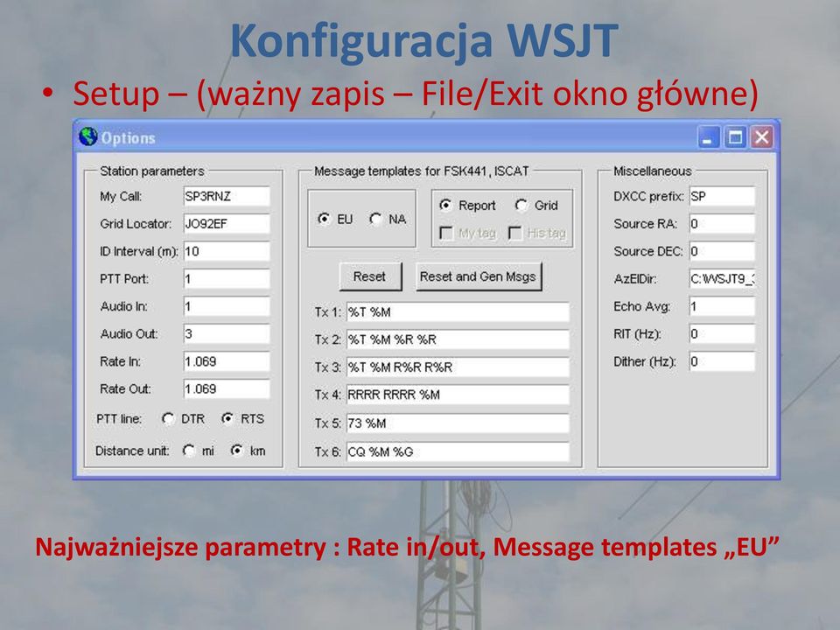Click the Tx 3 message template field
Image resolution: width=840 pixels, height=630 pixels.
pos(458,367)
